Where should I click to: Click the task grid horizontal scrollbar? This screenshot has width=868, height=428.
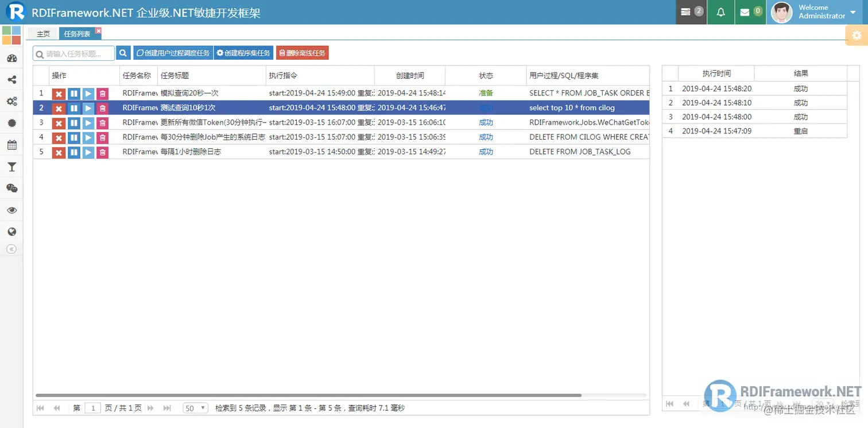[308, 395]
